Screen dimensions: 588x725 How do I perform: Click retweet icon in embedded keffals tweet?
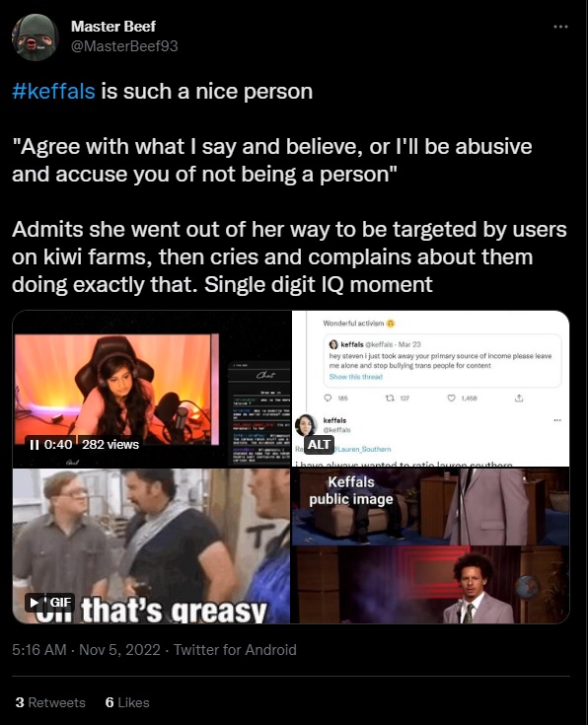[x=390, y=398]
